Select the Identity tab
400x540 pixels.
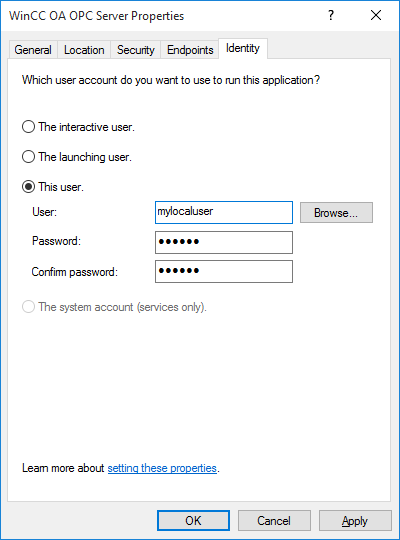tap(243, 48)
